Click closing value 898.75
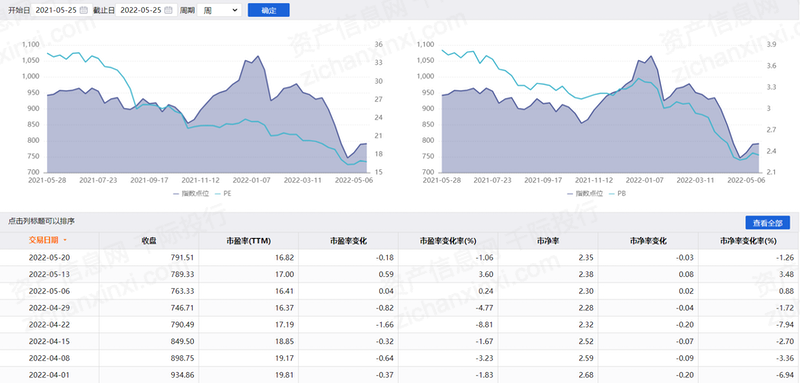Viewport: 800px width, 383px height. point(182,358)
